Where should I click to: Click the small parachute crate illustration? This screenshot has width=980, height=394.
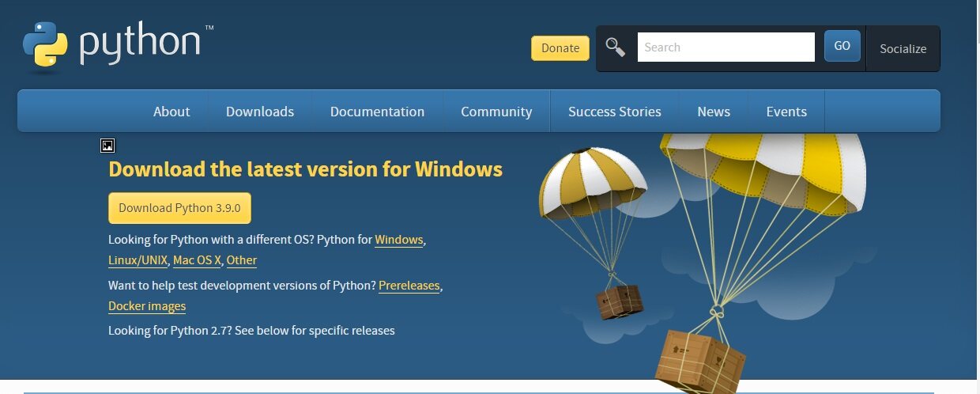tap(593, 233)
